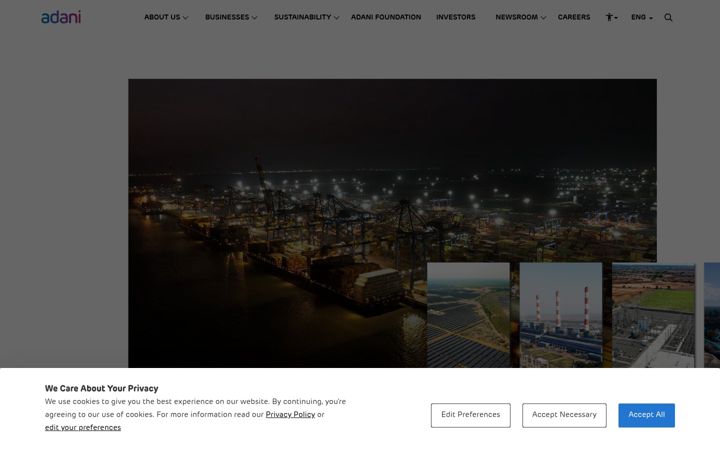Click the Edit Preferences button
This screenshot has width=720, height=450.
[x=470, y=415]
